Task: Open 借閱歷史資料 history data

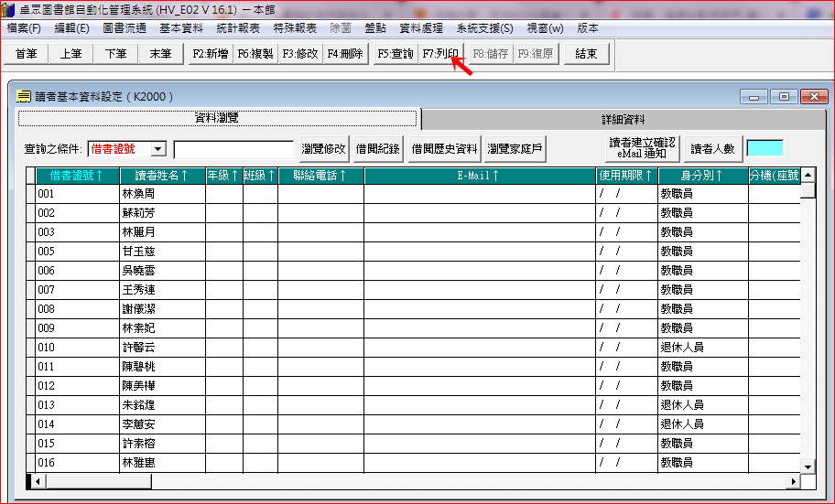Action: click(444, 149)
